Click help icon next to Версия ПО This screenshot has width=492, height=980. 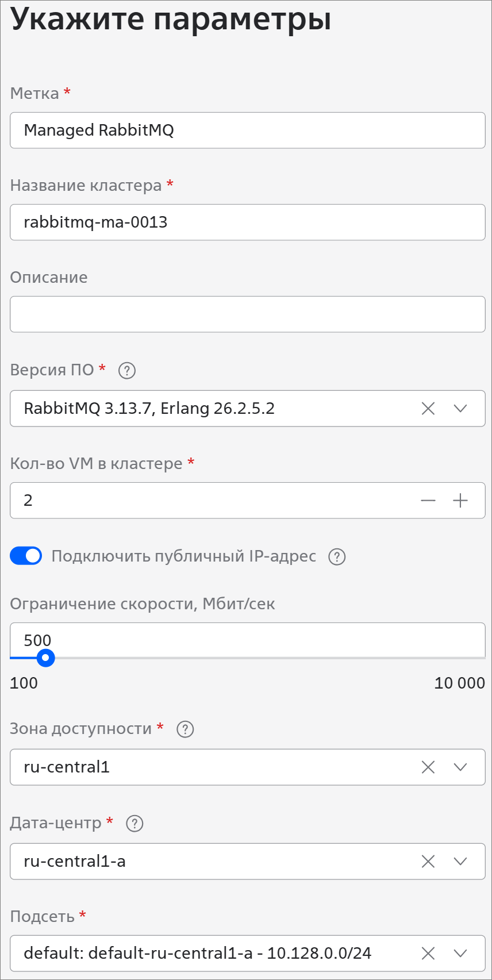point(127,371)
